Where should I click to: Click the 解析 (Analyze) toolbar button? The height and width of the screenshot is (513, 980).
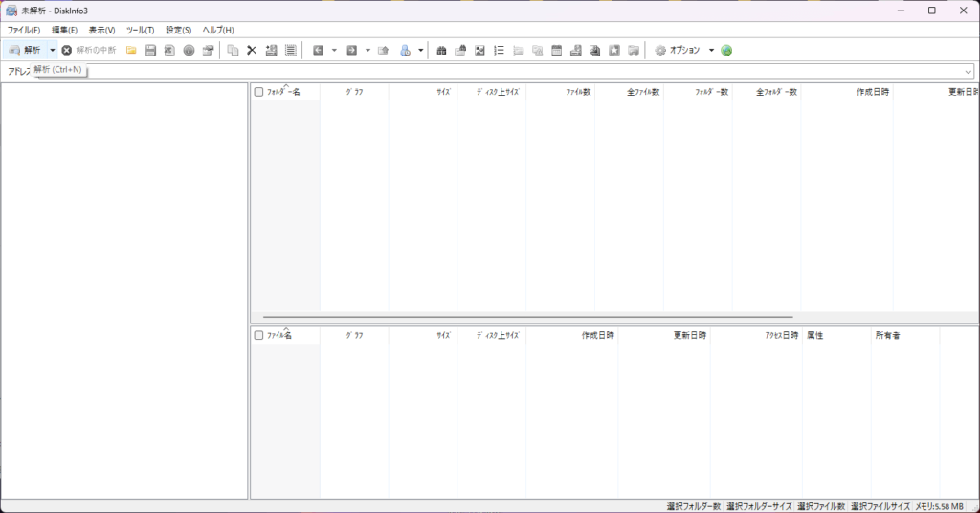[25, 50]
